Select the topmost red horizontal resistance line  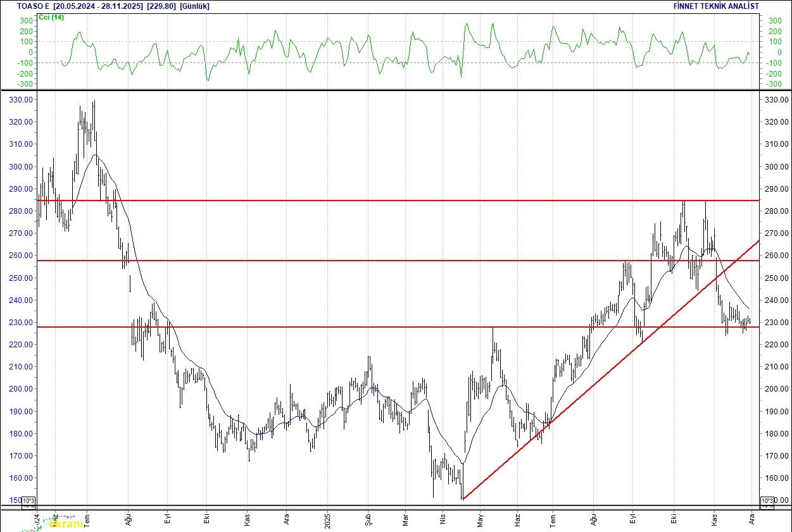[x=380, y=201]
